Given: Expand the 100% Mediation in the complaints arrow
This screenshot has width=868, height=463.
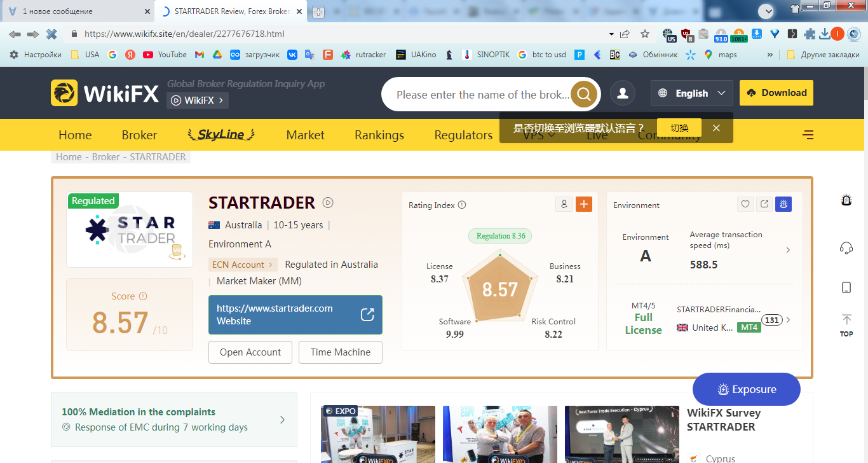Looking at the screenshot, I should pyautogui.click(x=282, y=420).
